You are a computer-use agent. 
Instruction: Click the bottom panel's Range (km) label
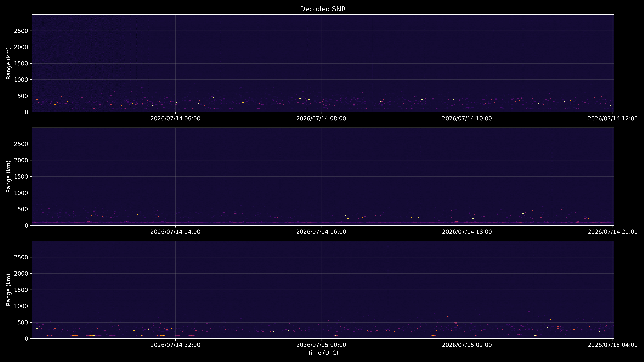click(x=8, y=290)
